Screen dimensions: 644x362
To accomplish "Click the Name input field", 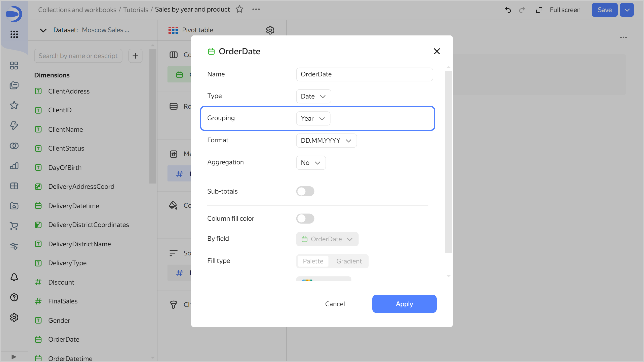I will click(x=364, y=74).
